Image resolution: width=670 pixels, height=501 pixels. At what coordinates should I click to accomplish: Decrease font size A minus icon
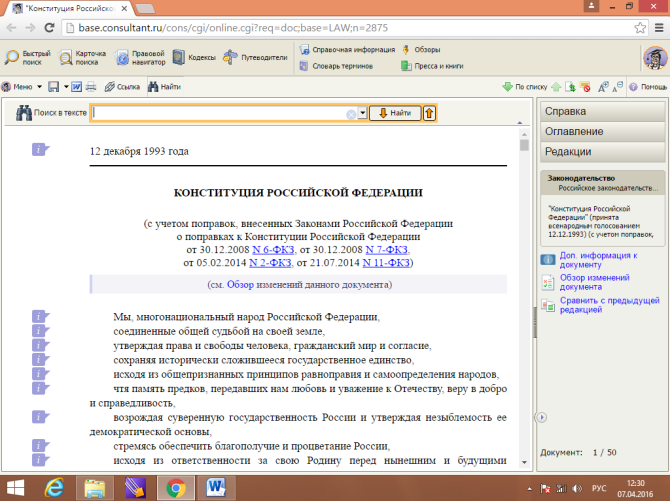[617, 87]
